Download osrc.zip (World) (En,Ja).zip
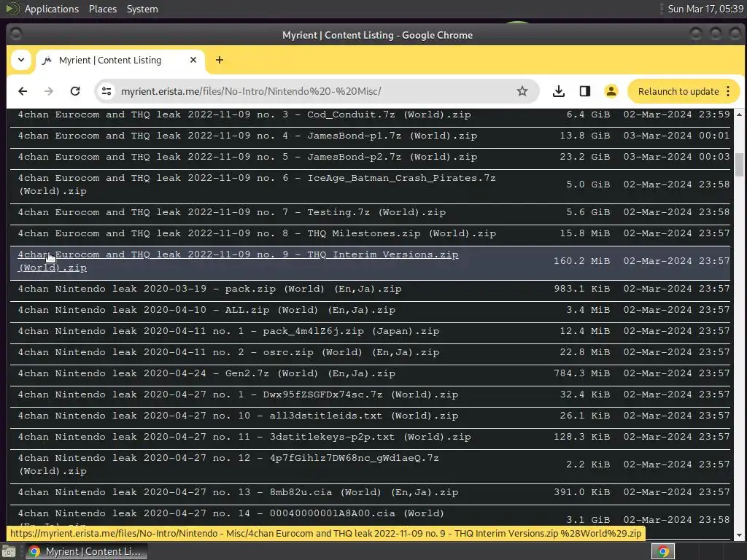 tap(228, 352)
